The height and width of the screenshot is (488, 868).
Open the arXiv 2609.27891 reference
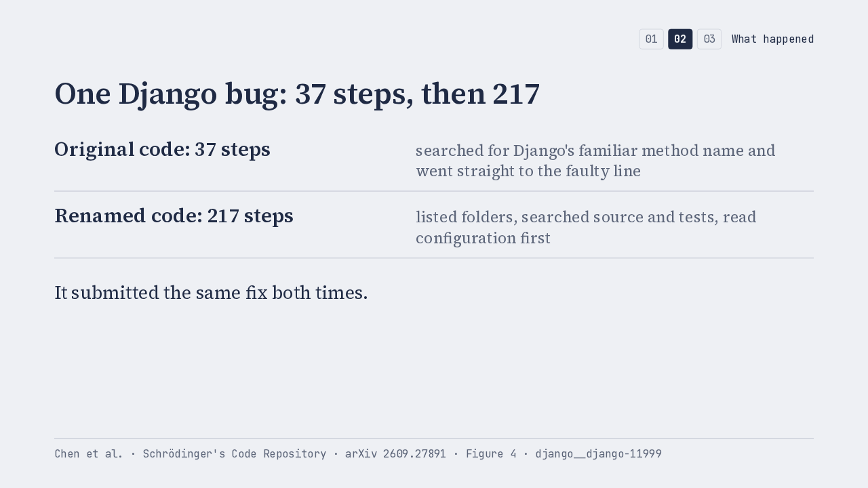point(395,454)
